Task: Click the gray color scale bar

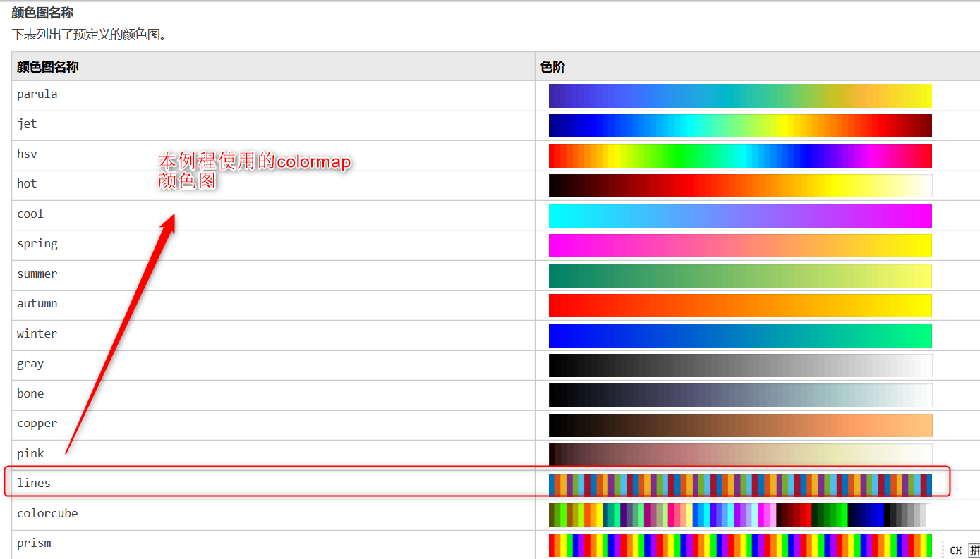Action: coord(740,365)
